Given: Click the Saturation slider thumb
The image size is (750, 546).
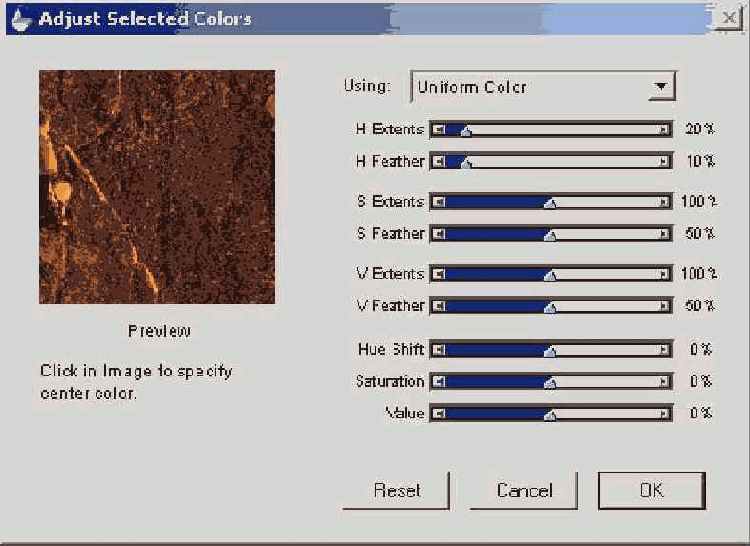Looking at the screenshot, I should coord(550,383).
